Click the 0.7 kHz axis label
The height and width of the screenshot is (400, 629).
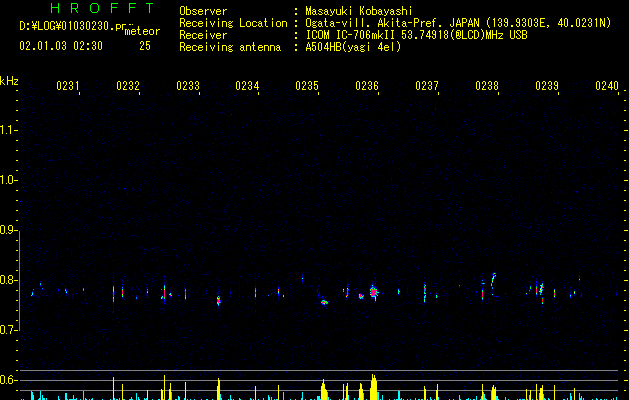pos(8,330)
